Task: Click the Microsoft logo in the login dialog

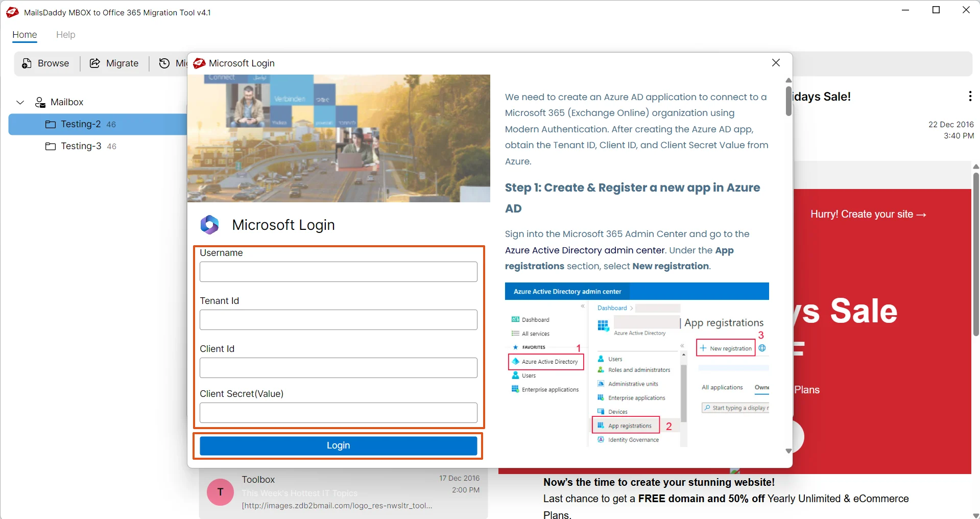Action: [209, 224]
